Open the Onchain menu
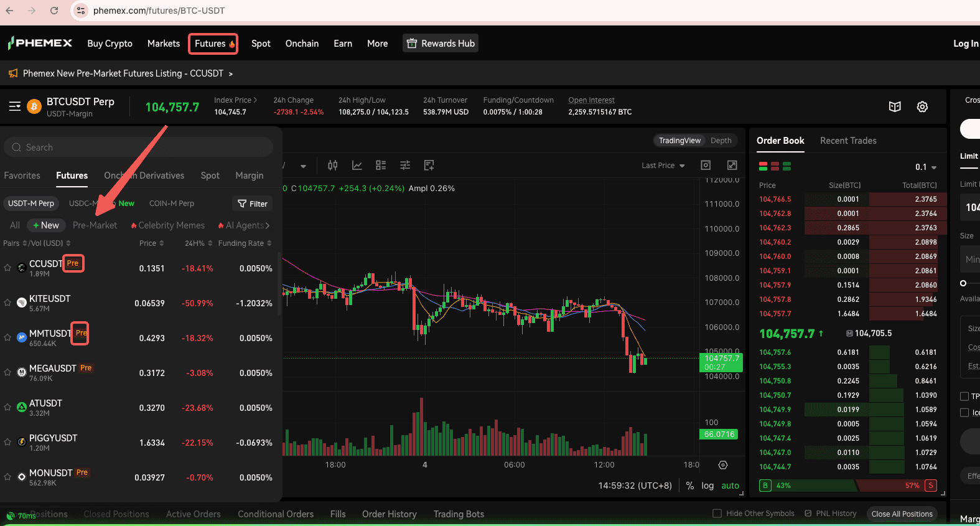 [x=302, y=44]
